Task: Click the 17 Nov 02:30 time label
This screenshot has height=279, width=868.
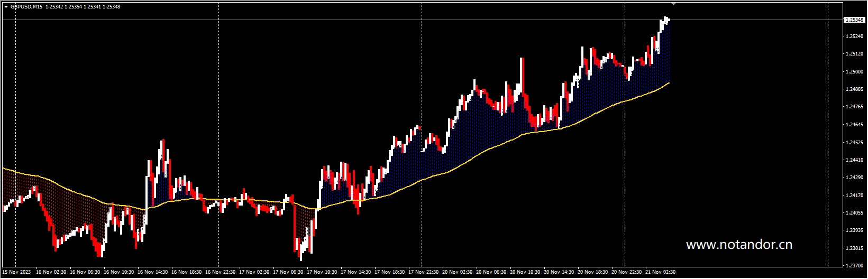Action: pyautogui.click(x=254, y=273)
